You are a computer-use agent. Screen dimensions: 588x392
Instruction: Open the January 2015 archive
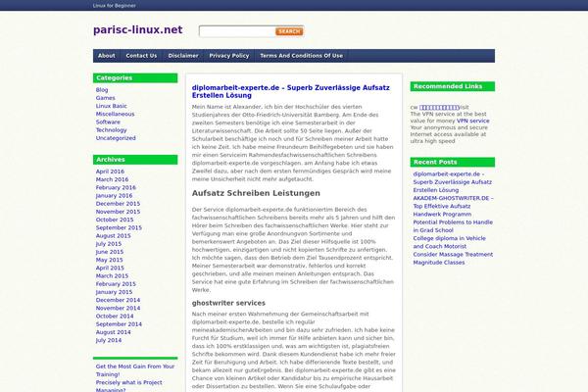coord(114,292)
